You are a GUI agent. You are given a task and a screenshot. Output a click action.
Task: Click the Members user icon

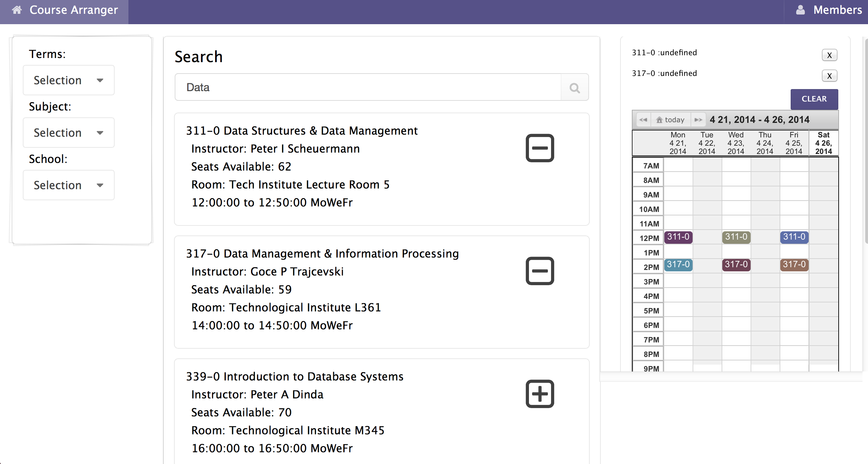[800, 10]
